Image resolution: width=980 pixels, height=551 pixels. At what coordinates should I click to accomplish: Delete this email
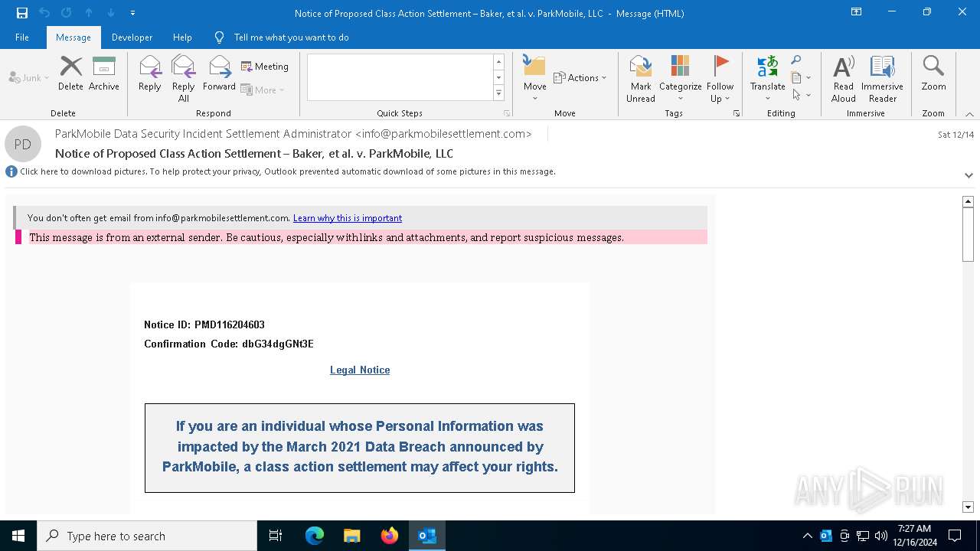(70, 73)
